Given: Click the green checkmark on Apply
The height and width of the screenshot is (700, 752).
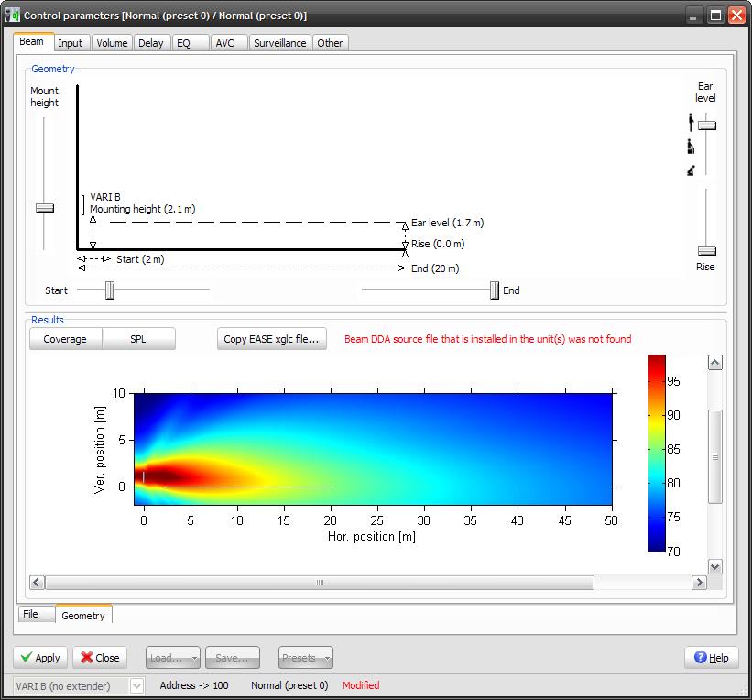Looking at the screenshot, I should coord(27,657).
